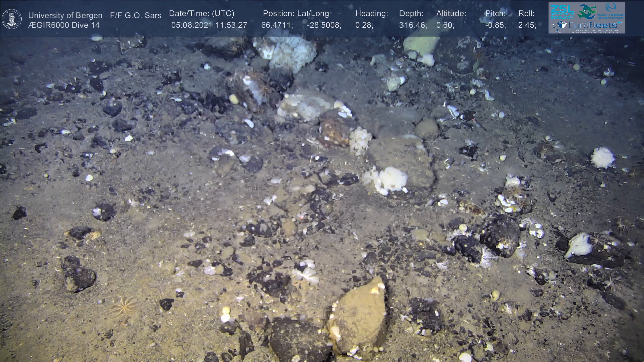
Task: Click the University of Bergen - F/F G.O. Sars text
Action: (95, 15)
